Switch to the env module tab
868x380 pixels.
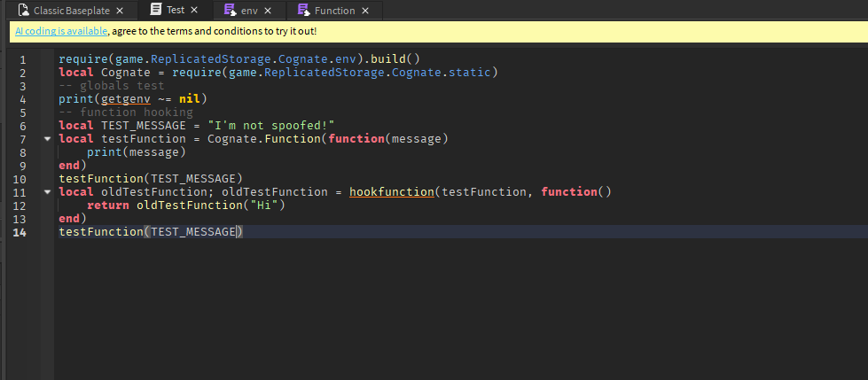click(248, 11)
